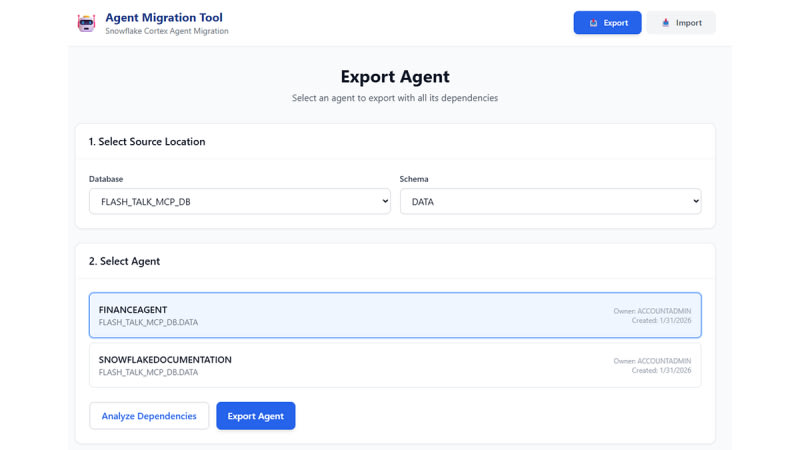
Task: Click the "1. Select Source Location" heading
Action: (147, 142)
